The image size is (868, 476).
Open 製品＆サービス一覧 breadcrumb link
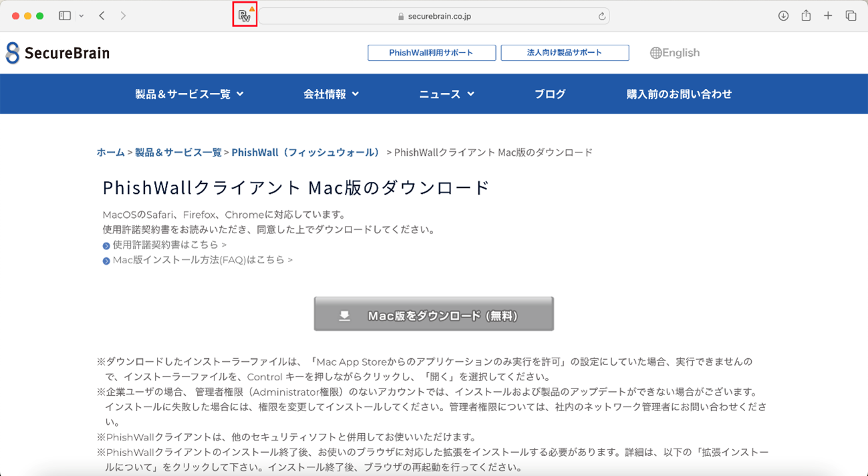(x=178, y=152)
